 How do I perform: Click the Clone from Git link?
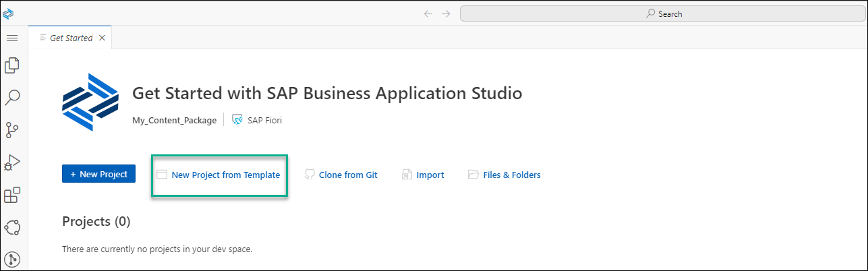(348, 175)
